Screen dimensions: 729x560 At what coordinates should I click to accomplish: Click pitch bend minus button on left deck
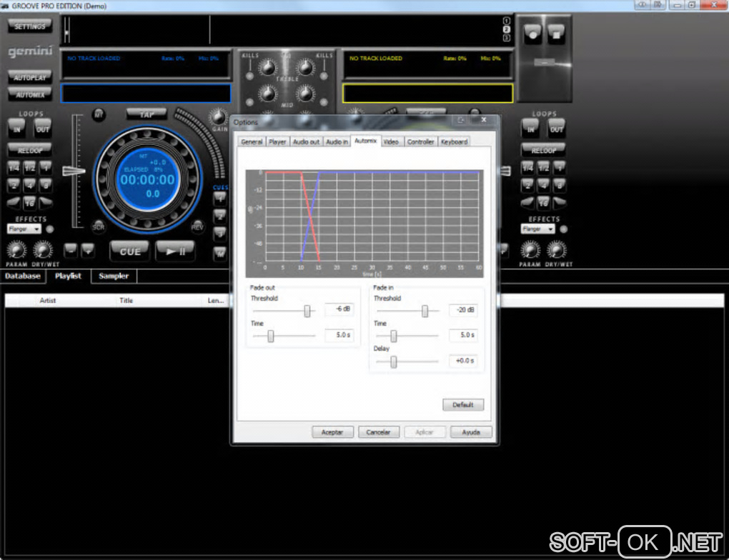click(70, 250)
